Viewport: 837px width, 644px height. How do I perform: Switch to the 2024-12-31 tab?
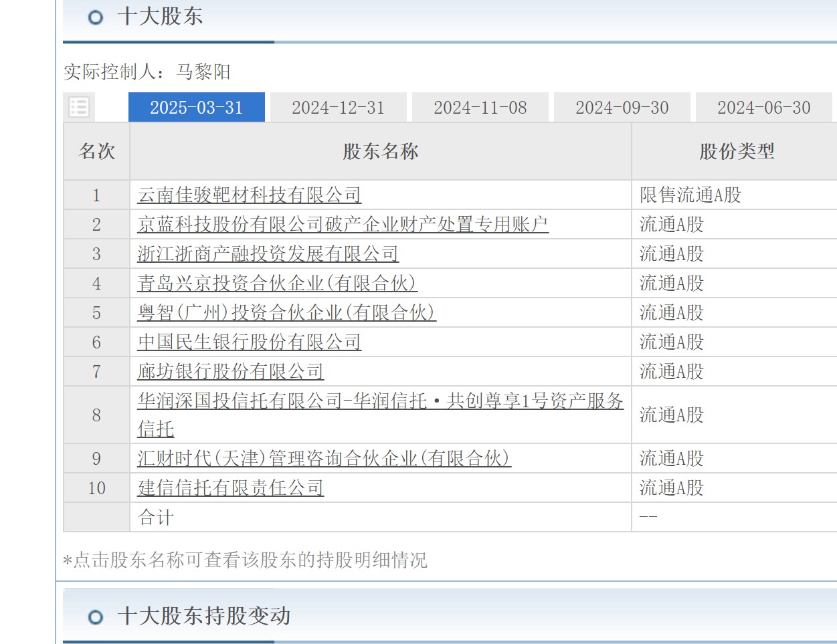point(339,107)
